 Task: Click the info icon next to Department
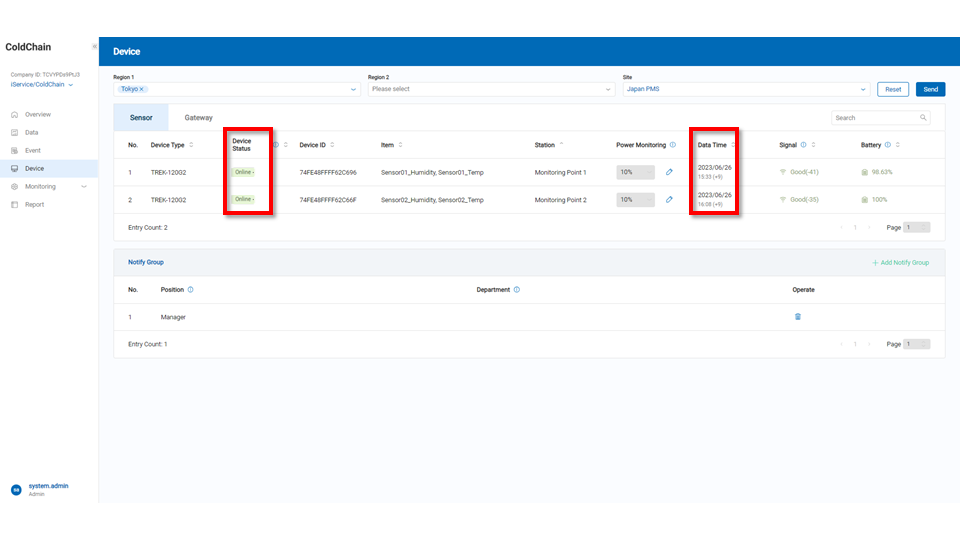pos(516,290)
